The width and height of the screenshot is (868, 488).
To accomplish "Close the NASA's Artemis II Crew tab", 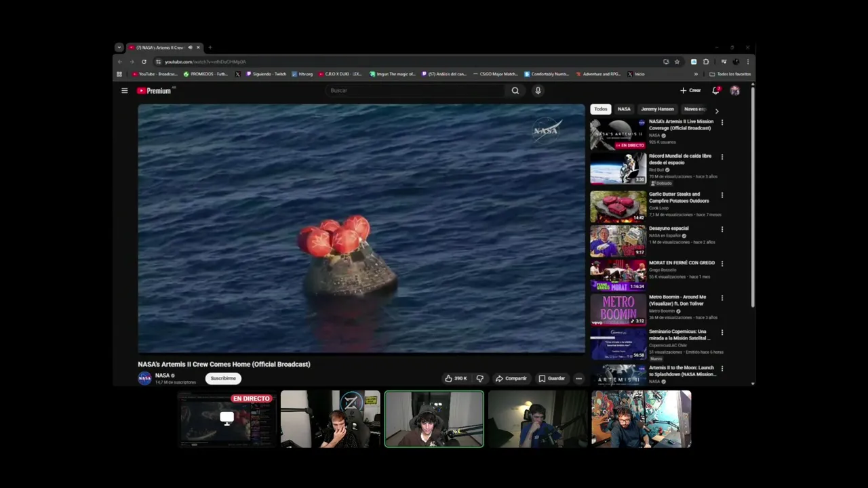I will 198,47.
